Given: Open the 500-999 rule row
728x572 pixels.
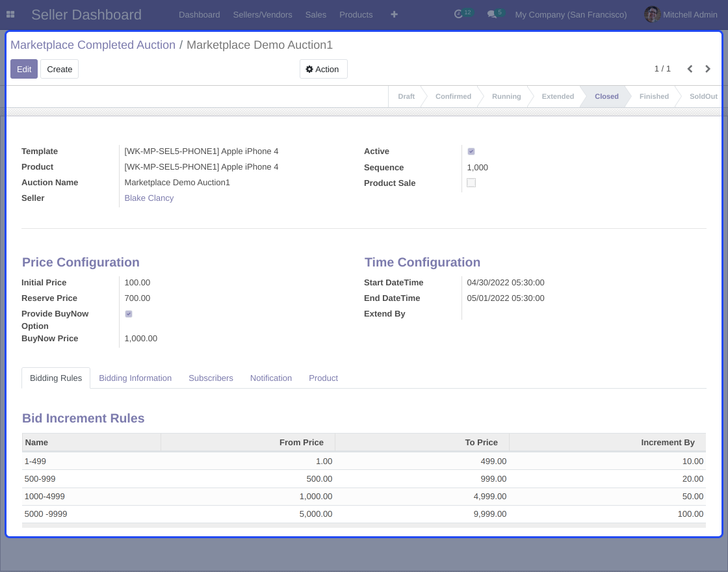Looking at the screenshot, I should click(x=363, y=478).
